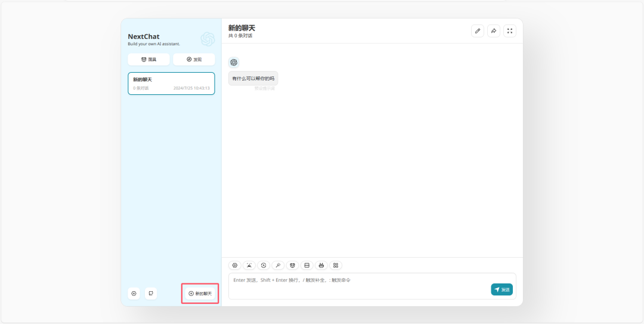Click the NextChat heading in sidebar

[x=144, y=36]
